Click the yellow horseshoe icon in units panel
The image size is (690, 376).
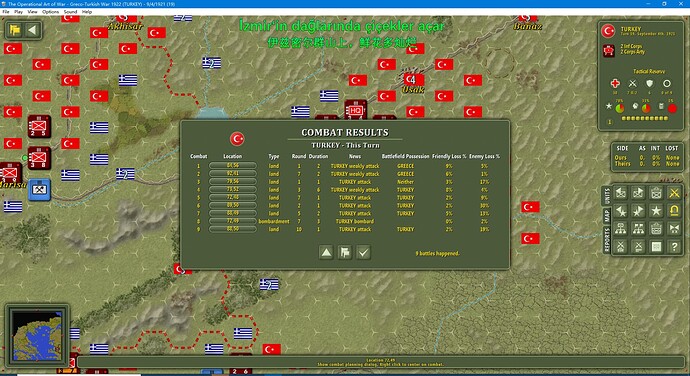coord(674,211)
